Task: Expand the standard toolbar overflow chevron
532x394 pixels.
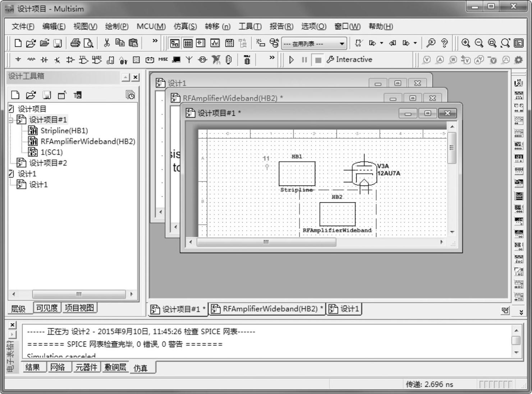Action: click(155, 41)
